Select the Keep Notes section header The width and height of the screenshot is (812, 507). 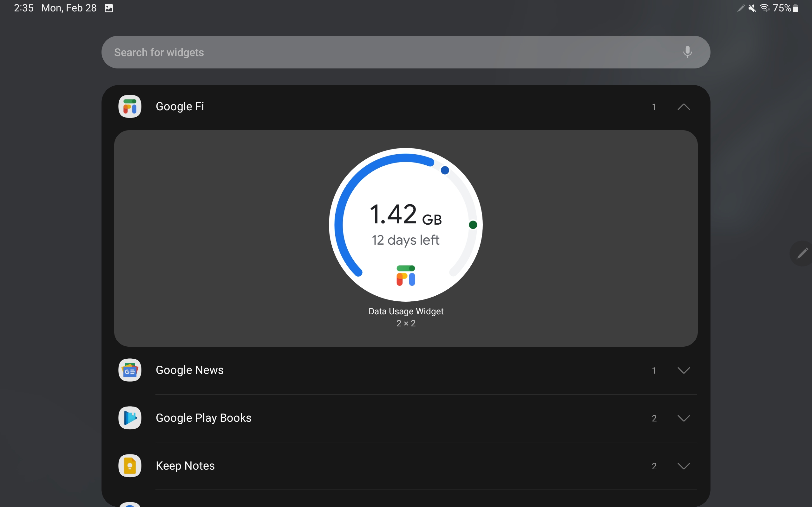click(x=185, y=465)
